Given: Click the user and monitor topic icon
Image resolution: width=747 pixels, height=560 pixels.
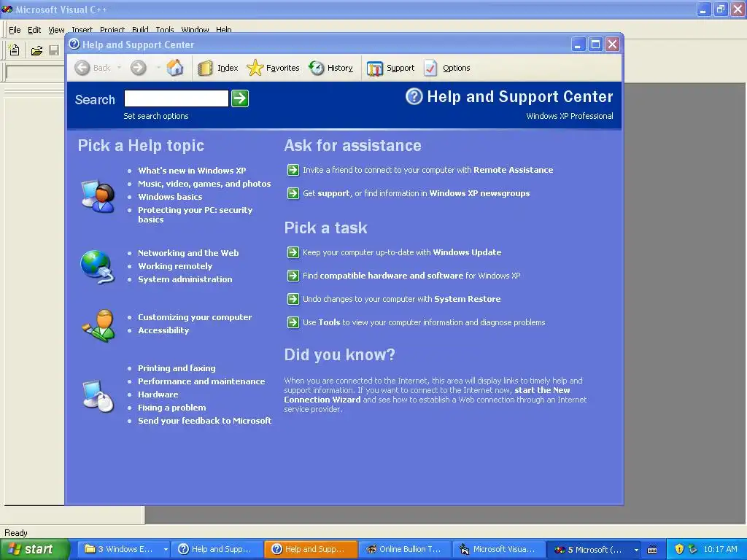Looking at the screenshot, I should [x=98, y=195].
